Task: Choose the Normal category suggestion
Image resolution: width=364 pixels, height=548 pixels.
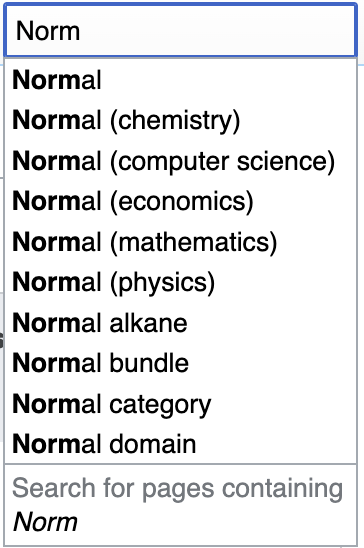Action: 181,404
